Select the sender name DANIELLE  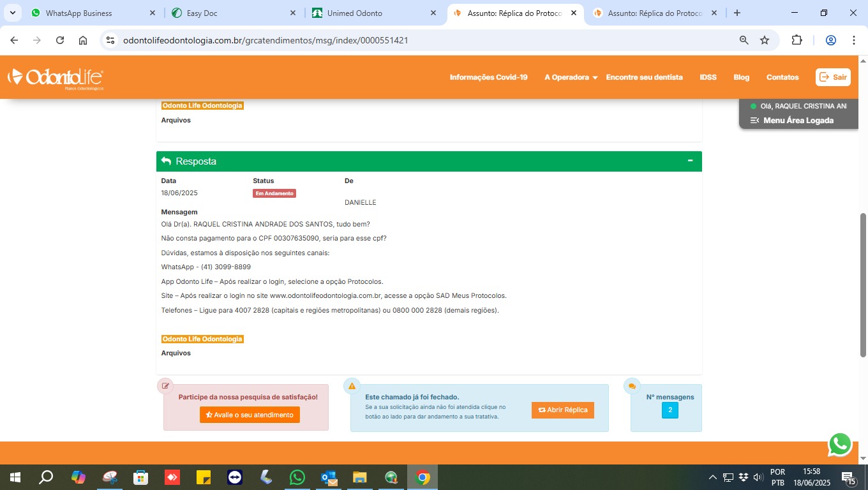(x=361, y=202)
